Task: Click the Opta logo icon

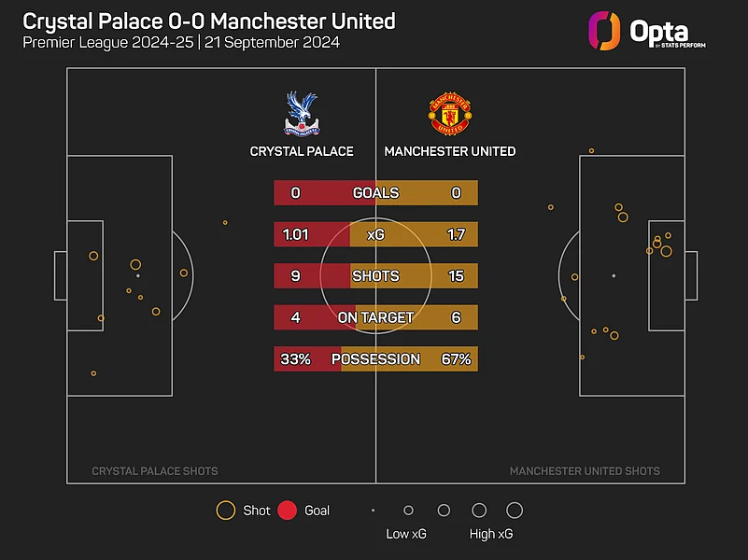Action: click(x=604, y=29)
